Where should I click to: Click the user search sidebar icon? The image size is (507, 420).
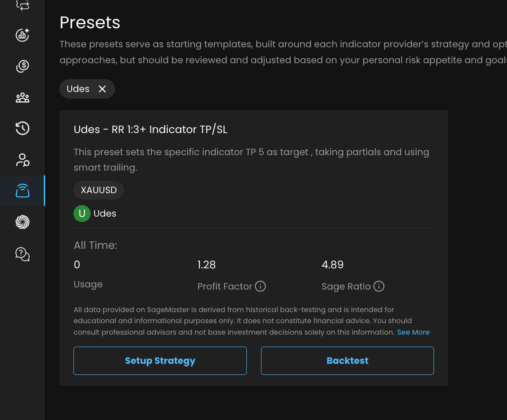click(x=23, y=160)
